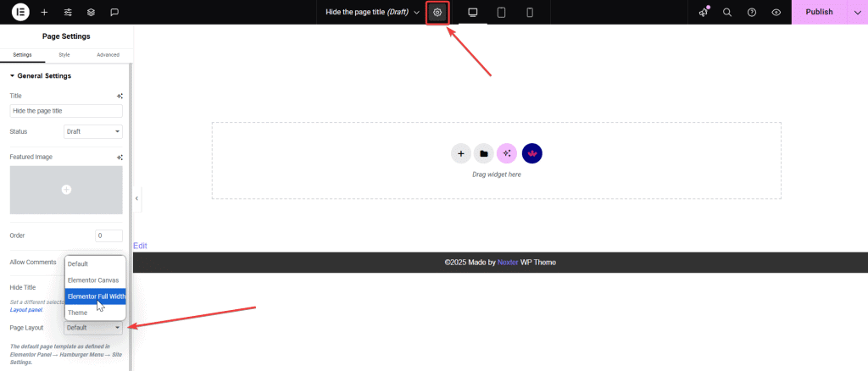Click the Help question mark icon
868x371 pixels.
click(751, 12)
